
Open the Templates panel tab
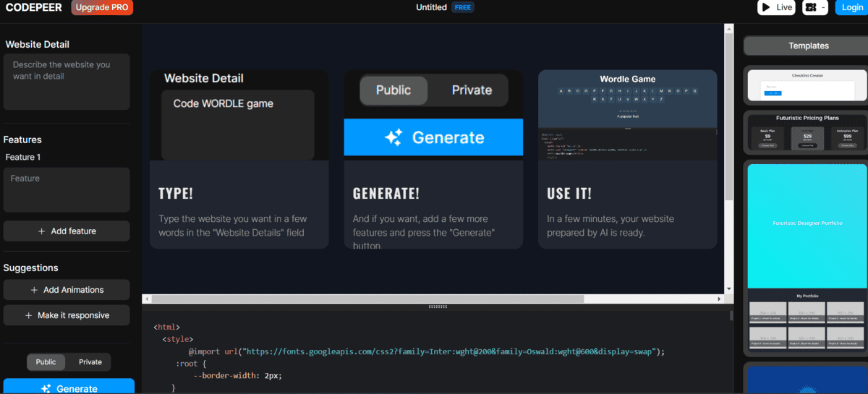tap(808, 46)
